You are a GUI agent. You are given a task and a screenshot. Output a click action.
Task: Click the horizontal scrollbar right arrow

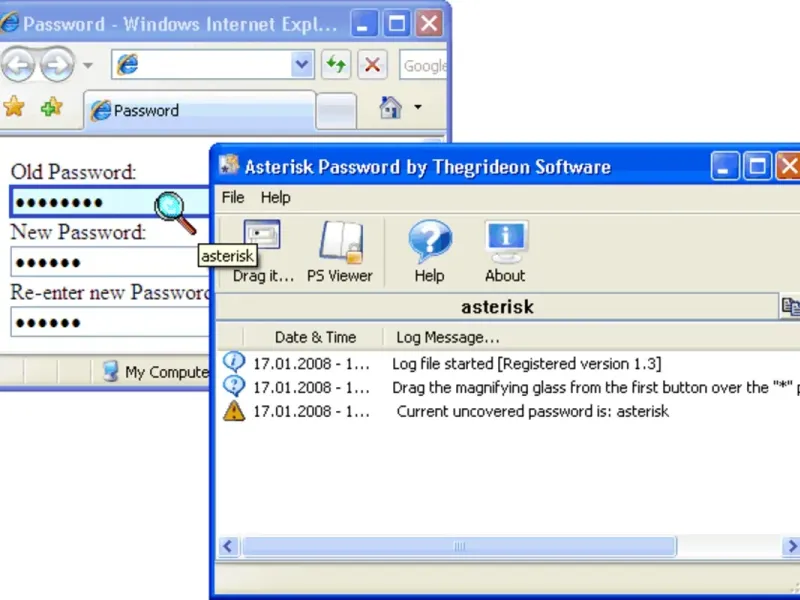pyautogui.click(x=791, y=546)
